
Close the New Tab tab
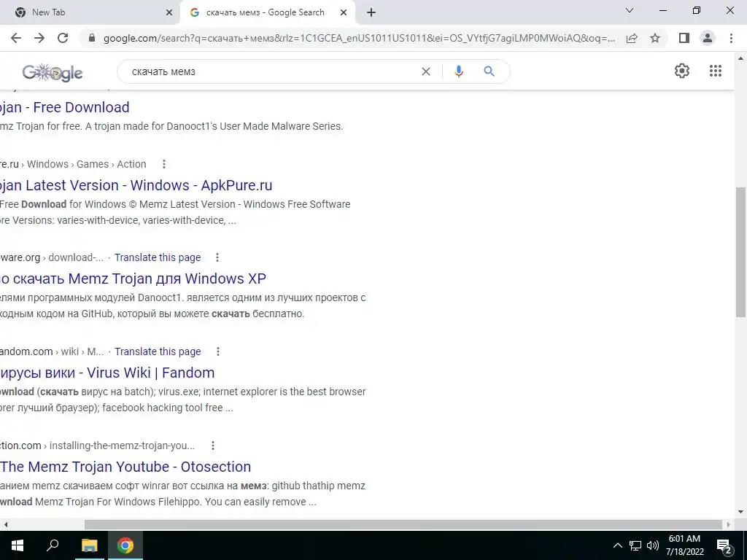click(x=169, y=13)
